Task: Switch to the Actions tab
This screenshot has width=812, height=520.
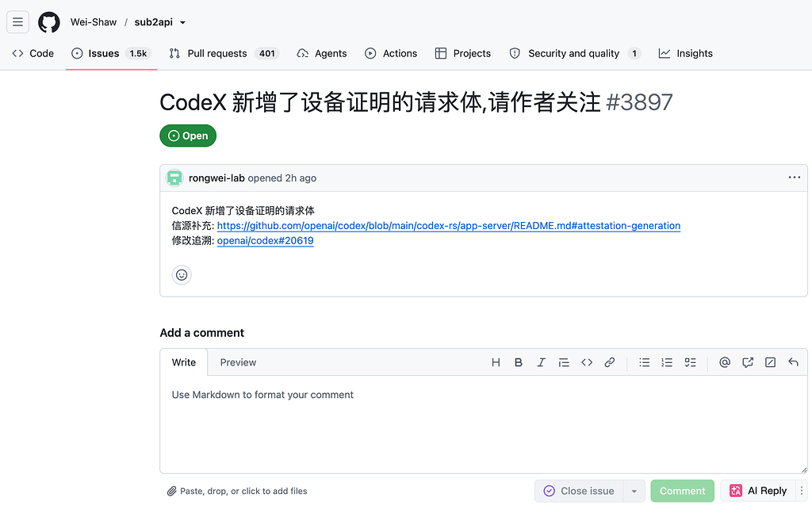Action: (x=391, y=53)
